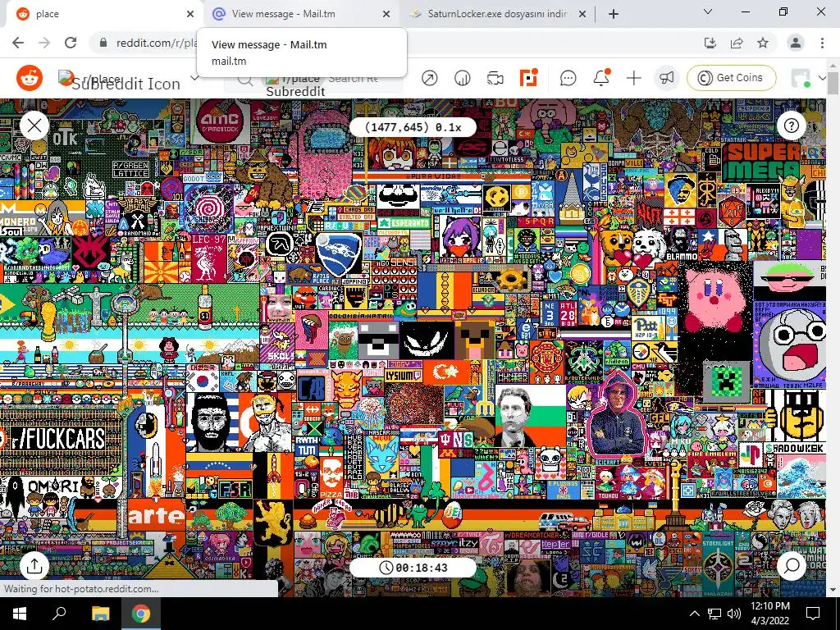Click the 00:18:43 countdown timer
The height and width of the screenshot is (630, 840).
[413, 568]
